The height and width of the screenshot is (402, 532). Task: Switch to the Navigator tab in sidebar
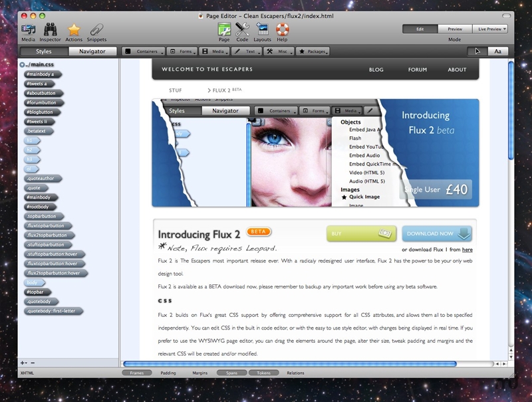92,51
